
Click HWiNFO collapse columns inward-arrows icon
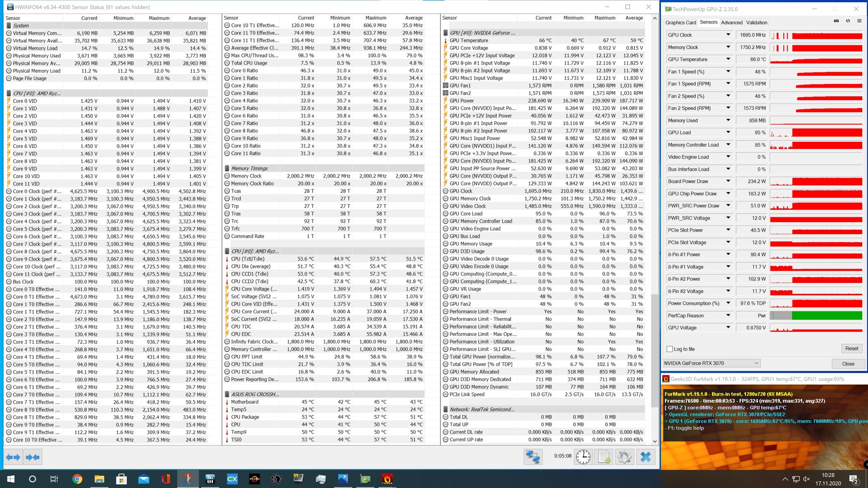pyautogui.click(x=33, y=457)
